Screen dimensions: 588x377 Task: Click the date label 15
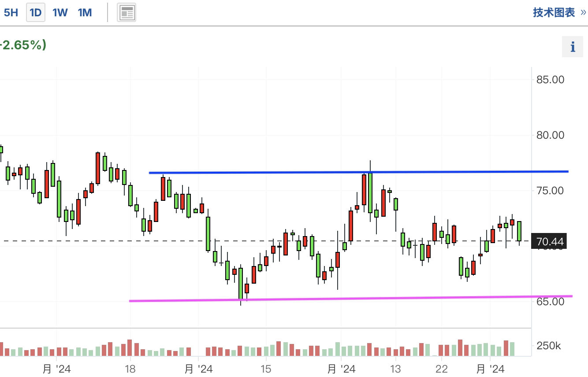pyautogui.click(x=265, y=369)
